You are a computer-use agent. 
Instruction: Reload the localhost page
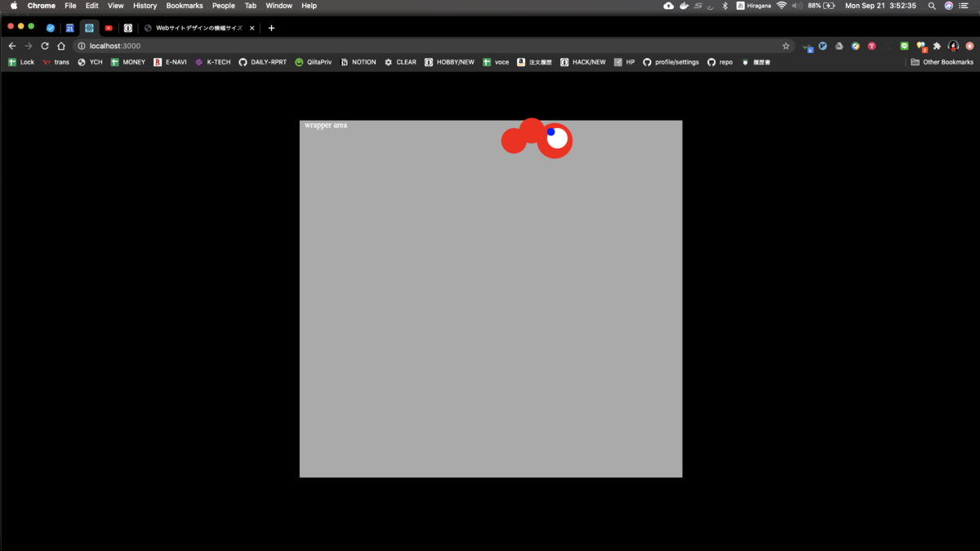tap(45, 46)
